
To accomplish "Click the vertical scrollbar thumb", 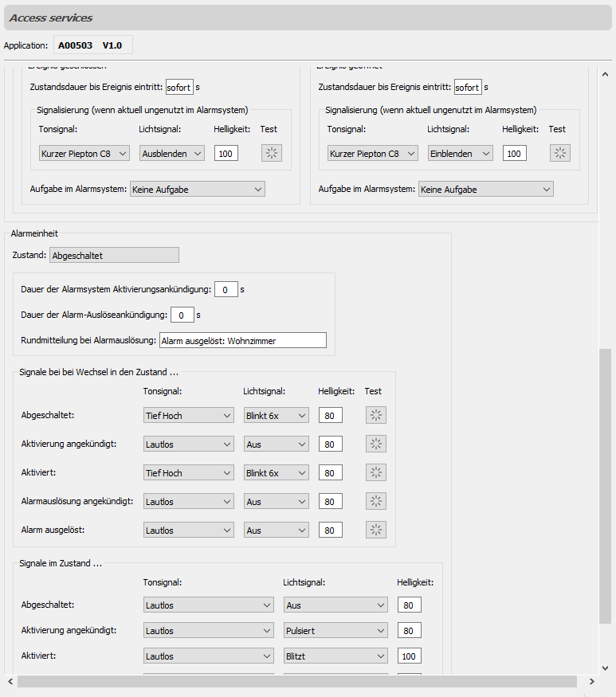I will coord(605,486).
